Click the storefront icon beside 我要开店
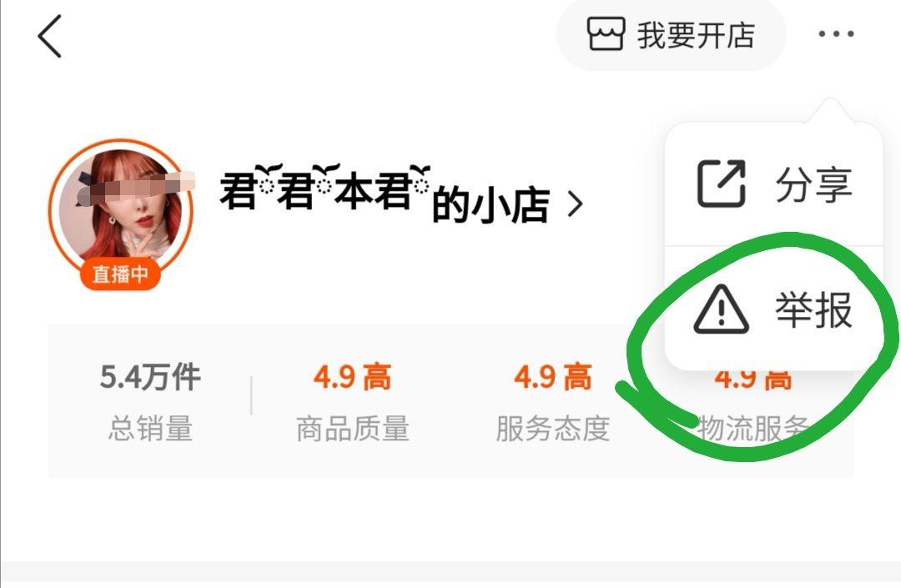Viewport: 901px width, 588px height. (606, 33)
